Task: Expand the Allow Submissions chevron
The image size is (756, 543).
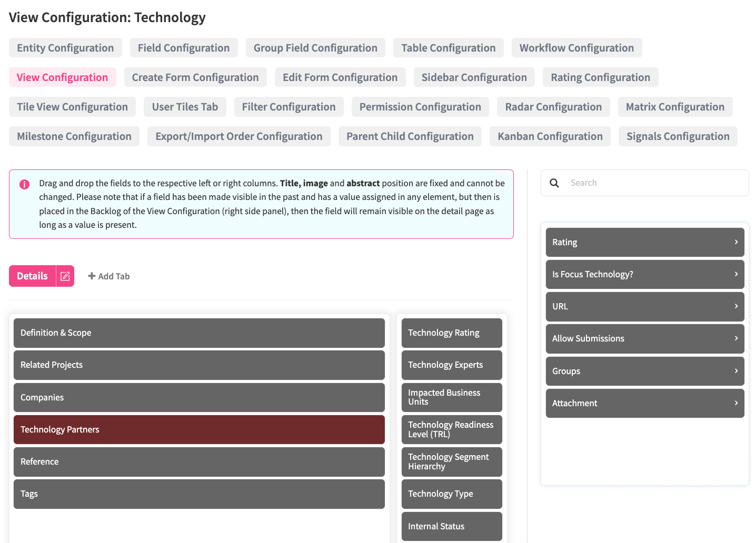Action: [736, 338]
